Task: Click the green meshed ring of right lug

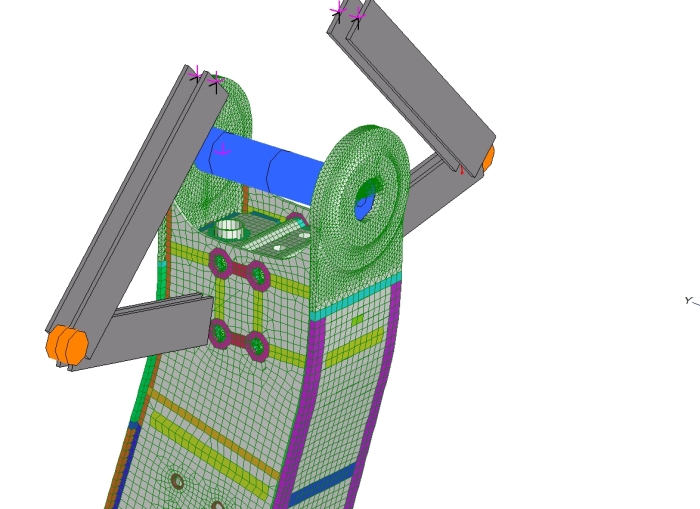Action: click(x=388, y=170)
